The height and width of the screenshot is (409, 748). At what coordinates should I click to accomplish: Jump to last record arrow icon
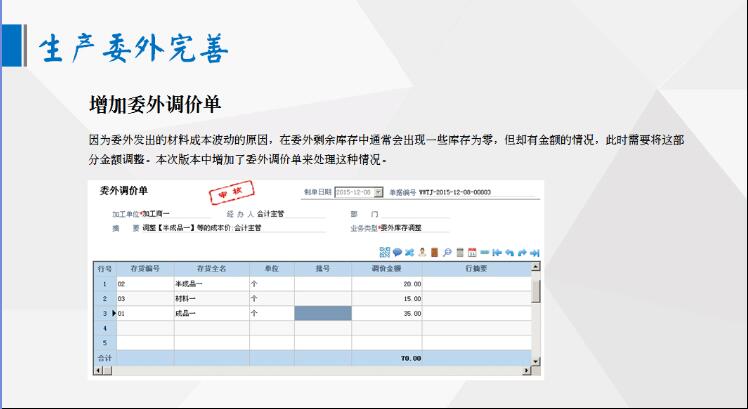click(x=535, y=252)
